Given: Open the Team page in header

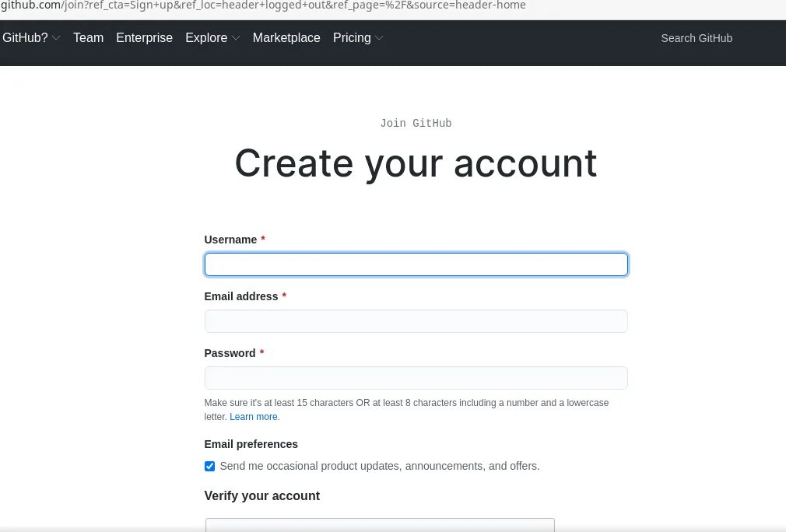Looking at the screenshot, I should [88, 38].
